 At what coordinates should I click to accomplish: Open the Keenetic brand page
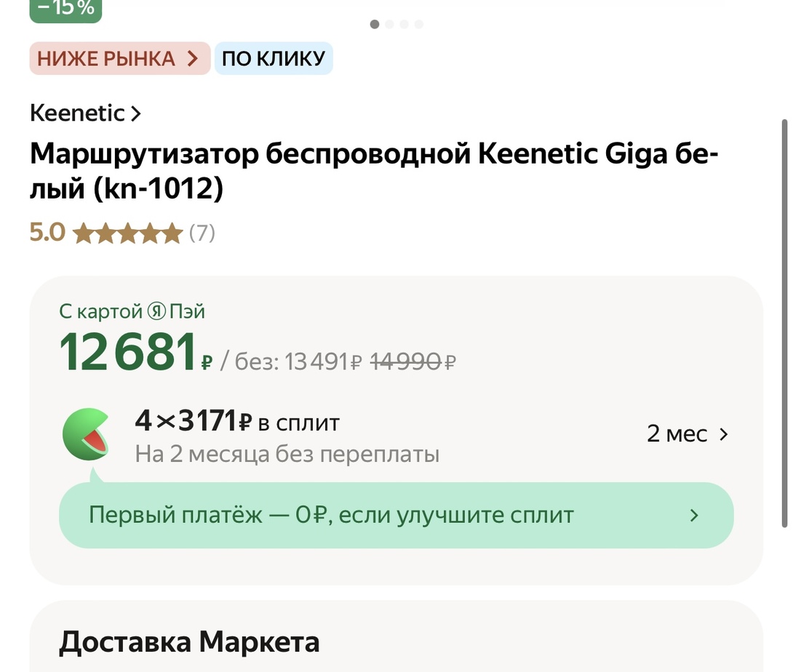pyautogui.click(x=85, y=113)
